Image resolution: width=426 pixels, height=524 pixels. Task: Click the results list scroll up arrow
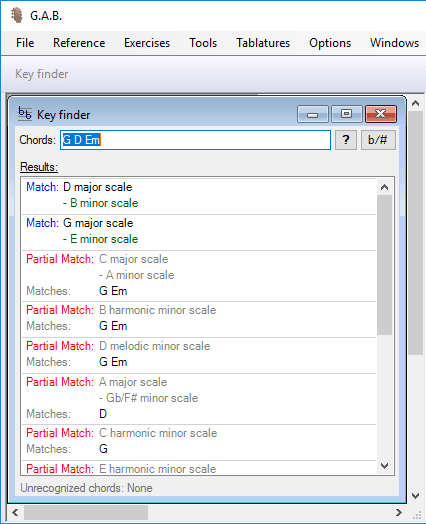[385, 187]
